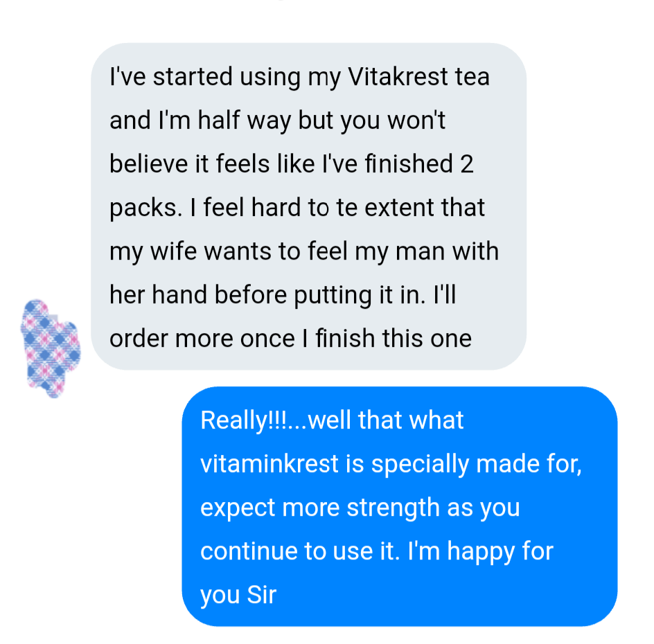Image resolution: width=654 pixels, height=644 pixels.
Task: Click the line 'believe it feels like I've finished 2'
Action: pyautogui.click(x=291, y=163)
